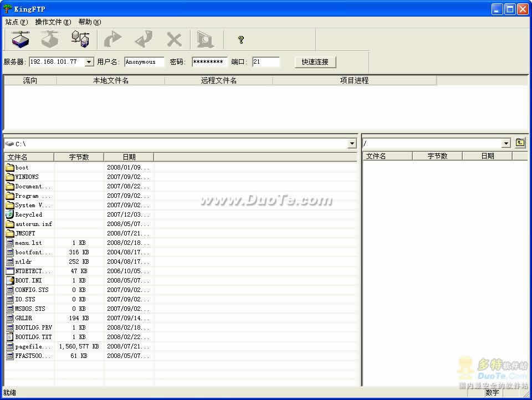Open the 操作文件 menu

point(53,22)
